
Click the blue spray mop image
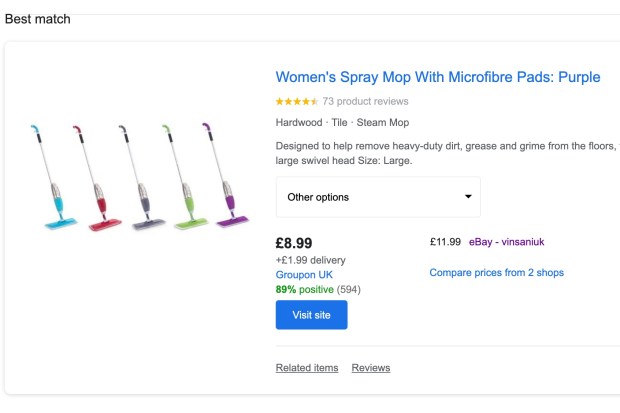coord(53,177)
